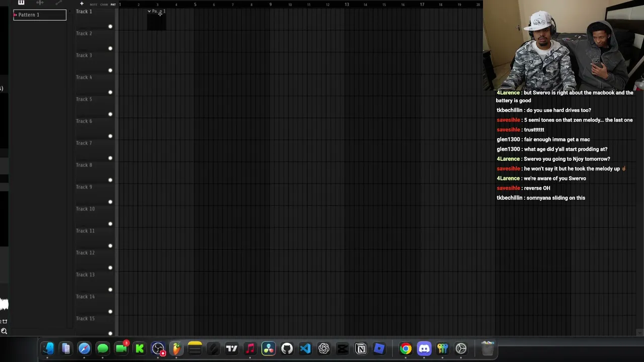The image size is (644, 362).
Task: Open the System Settings gear icon in dock
Action: coord(461,348)
